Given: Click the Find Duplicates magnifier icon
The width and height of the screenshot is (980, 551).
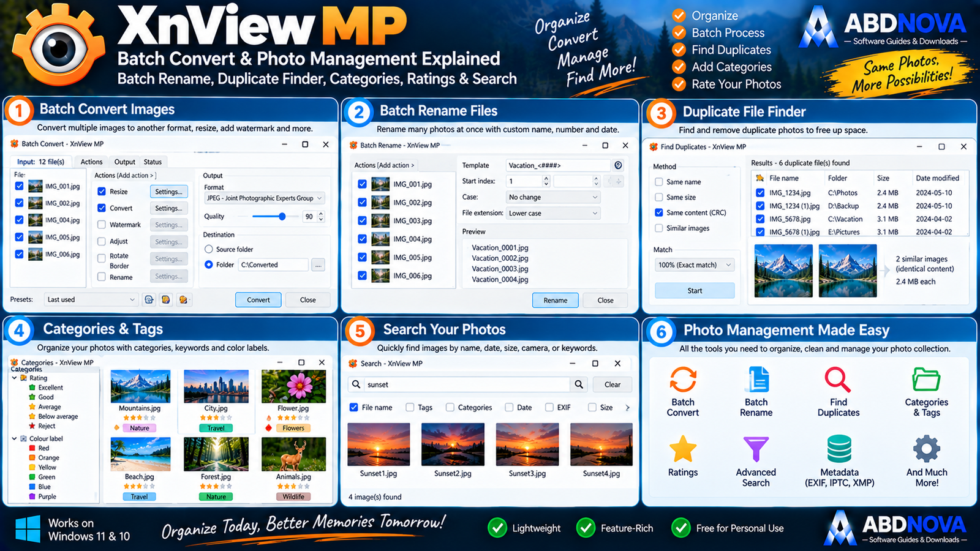Looking at the screenshot, I should 837,380.
